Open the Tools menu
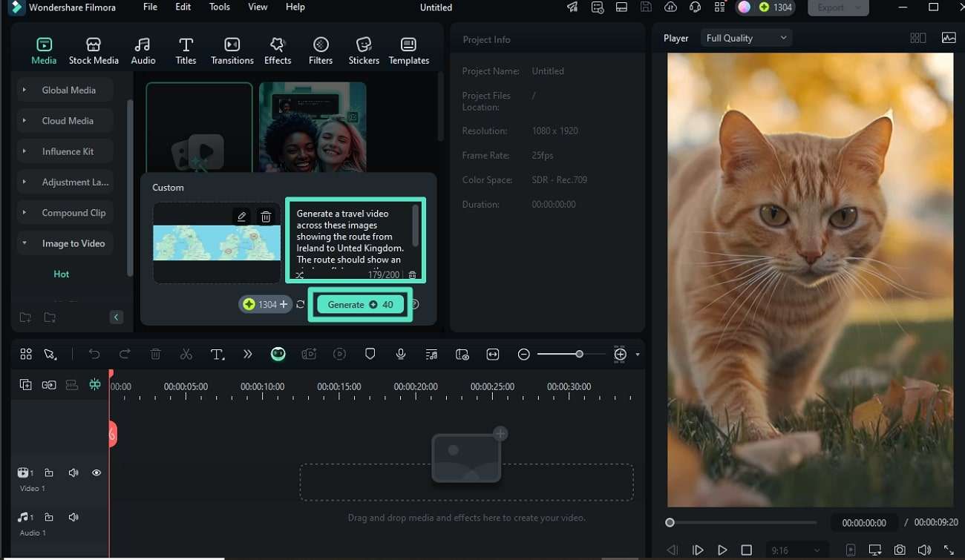Screen dimensions: 965x560 tap(219, 7)
